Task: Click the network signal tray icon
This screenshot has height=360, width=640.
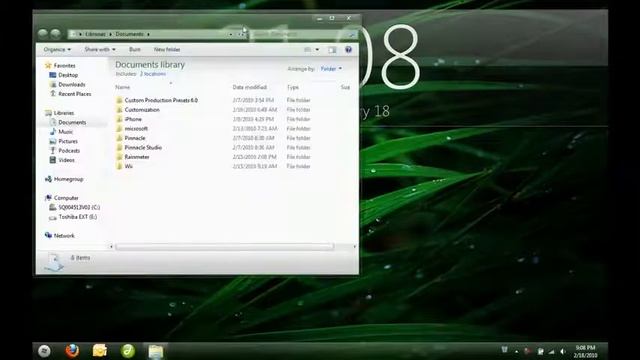Action: (551, 351)
